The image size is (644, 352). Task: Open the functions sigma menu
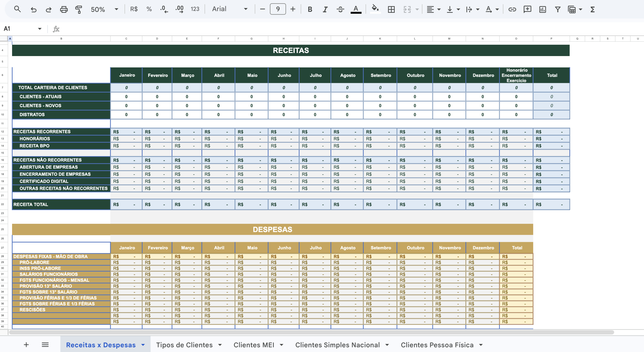point(592,9)
